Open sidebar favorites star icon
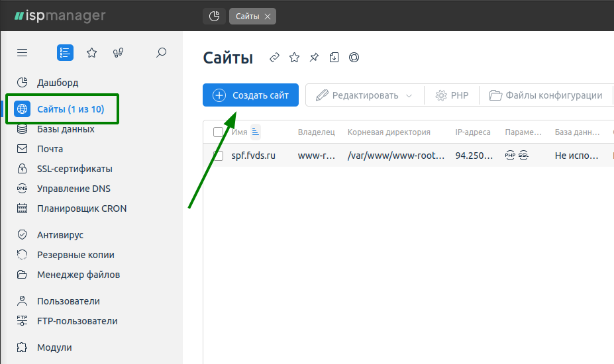Viewport: 614px width, 364px height. 91,52
